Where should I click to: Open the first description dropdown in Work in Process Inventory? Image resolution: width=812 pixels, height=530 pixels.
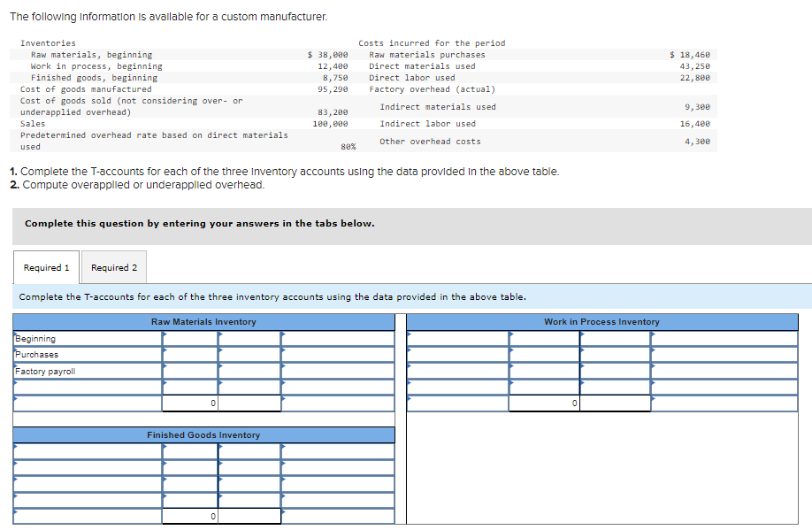click(408, 334)
